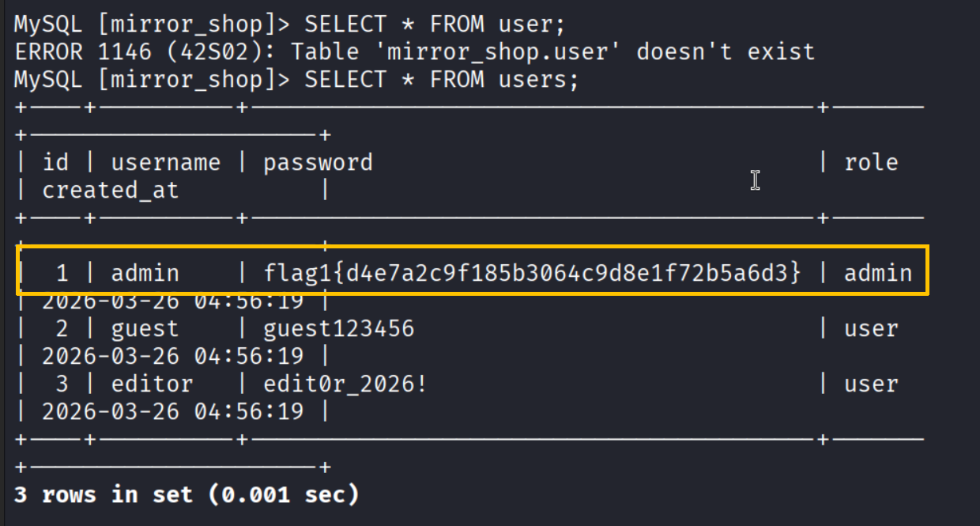Click the editor username cell
The image size is (980, 526).
[x=152, y=384]
